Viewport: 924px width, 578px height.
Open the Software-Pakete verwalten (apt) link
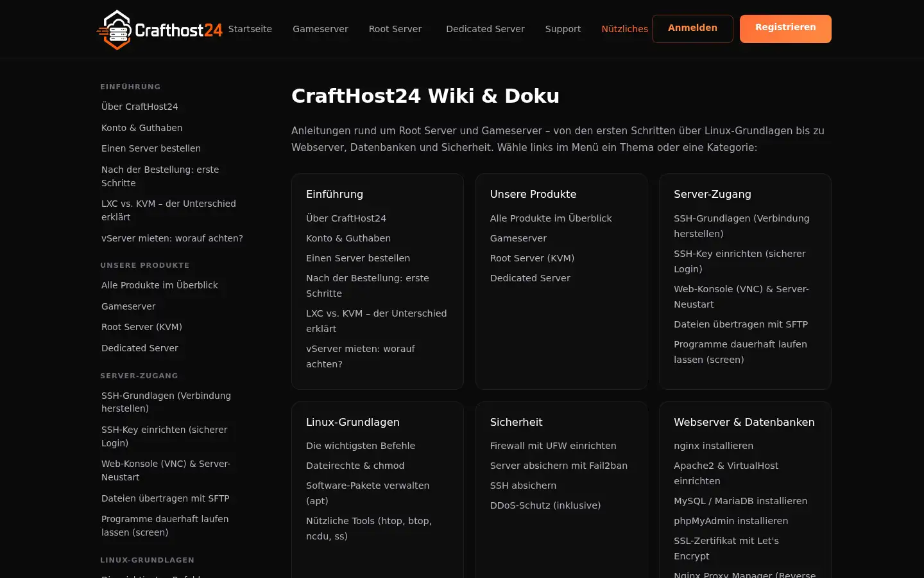(368, 493)
